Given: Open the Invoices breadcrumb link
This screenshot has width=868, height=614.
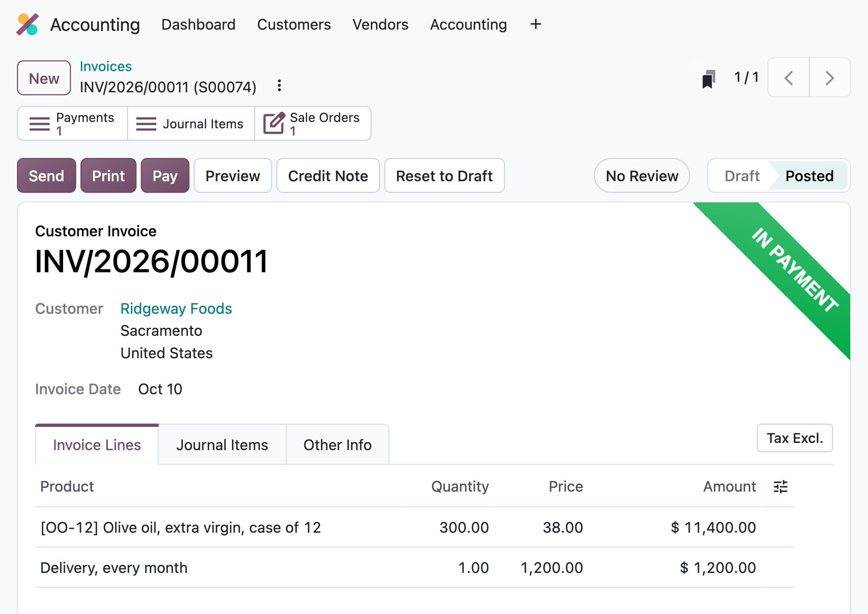Looking at the screenshot, I should click(106, 66).
